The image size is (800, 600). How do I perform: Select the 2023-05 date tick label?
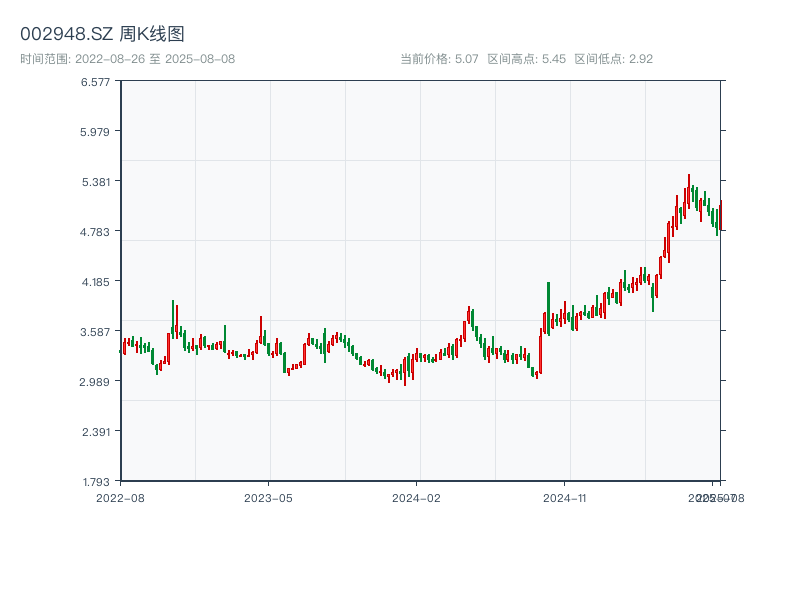(x=269, y=497)
